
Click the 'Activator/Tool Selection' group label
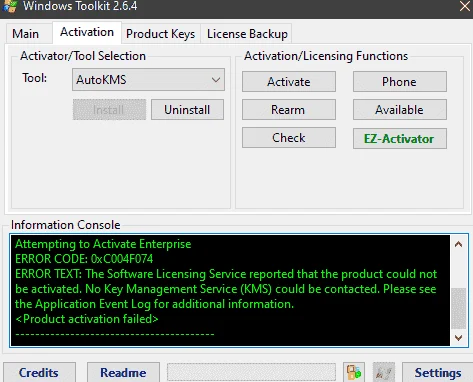pos(83,56)
